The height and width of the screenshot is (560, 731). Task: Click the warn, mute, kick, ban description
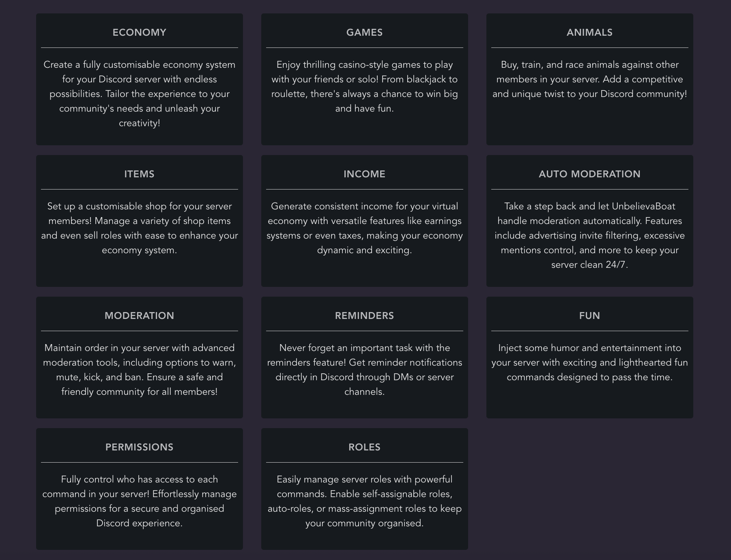(139, 370)
